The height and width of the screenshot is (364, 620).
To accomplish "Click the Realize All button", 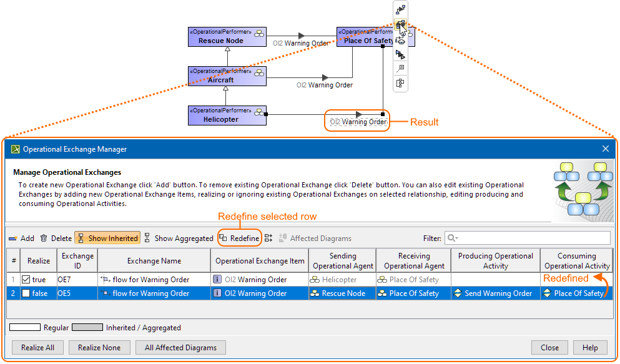I will pyautogui.click(x=37, y=347).
